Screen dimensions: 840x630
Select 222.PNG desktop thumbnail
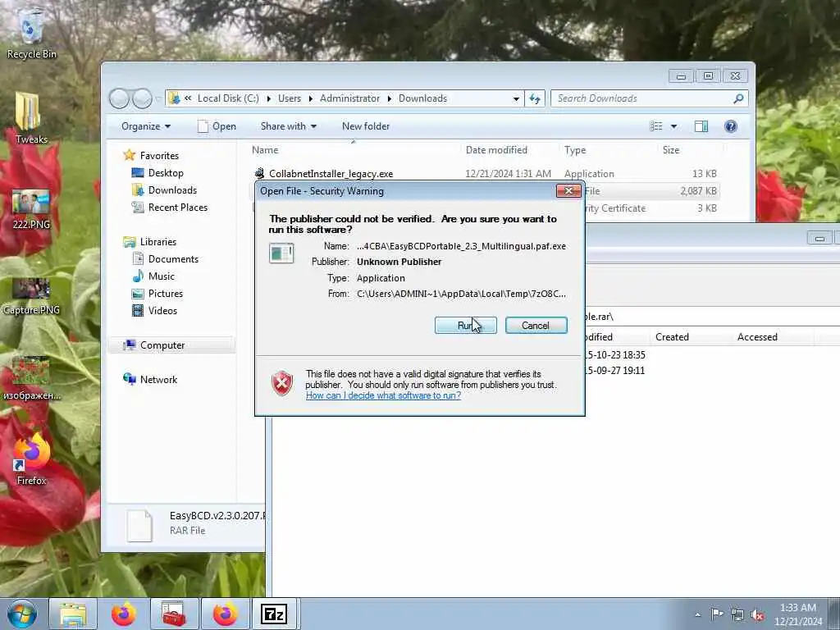coord(31,209)
